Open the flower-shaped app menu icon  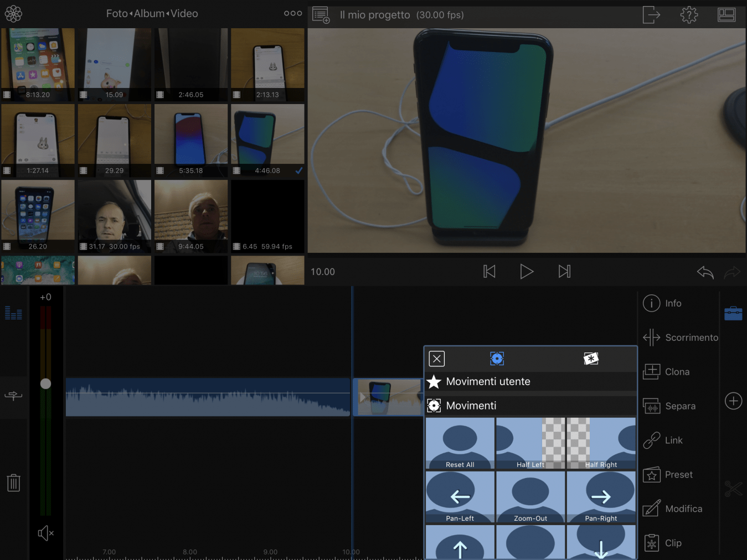click(13, 14)
